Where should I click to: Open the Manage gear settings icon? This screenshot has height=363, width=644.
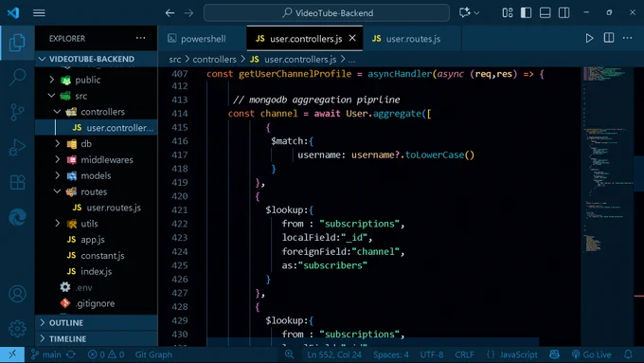point(17,329)
